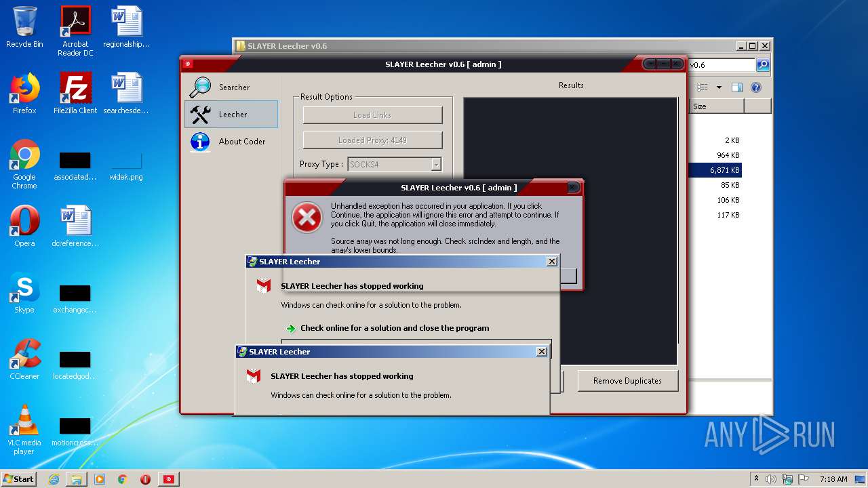The width and height of the screenshot is (868, 488).
Task: Click Explorer search magnifier icon
Action: tap(763, 65)
